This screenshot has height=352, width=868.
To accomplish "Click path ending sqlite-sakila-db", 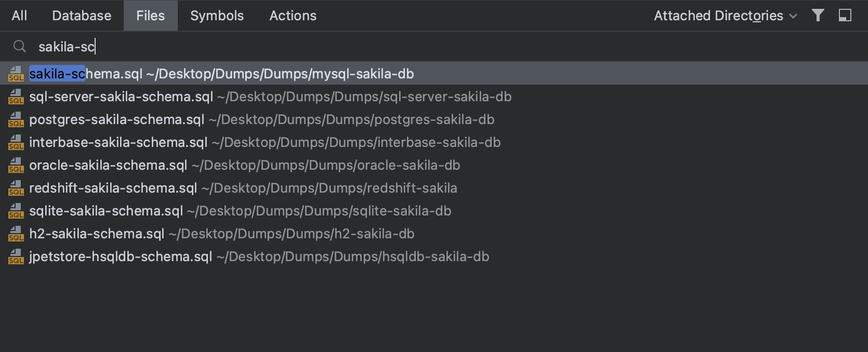I will click(x=319, y=211).
